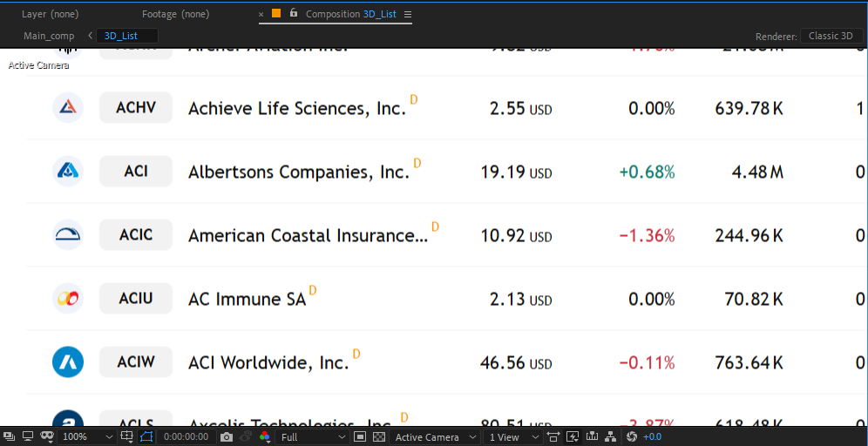
Task: Click the Reset Exposure aperture icon
Action: 632,436
